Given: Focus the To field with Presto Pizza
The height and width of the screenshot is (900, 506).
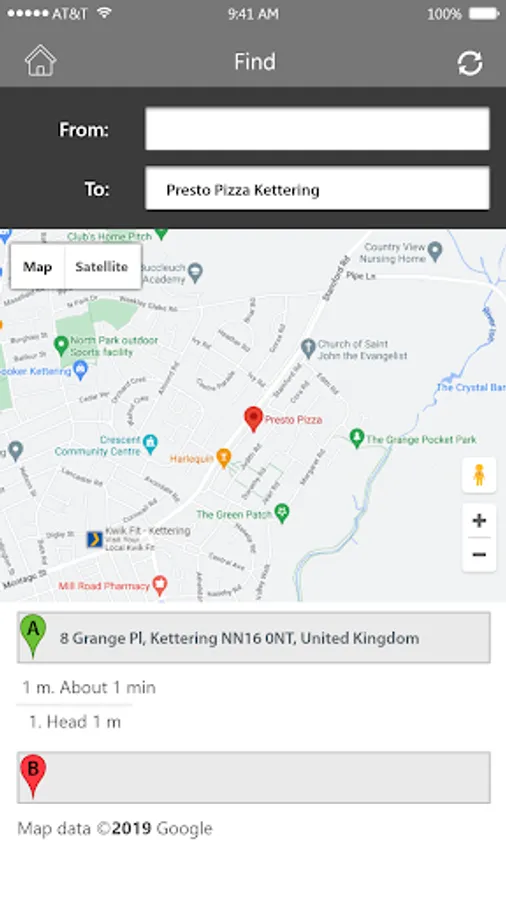Looking at the screenshot, I should tap(317, 189).
